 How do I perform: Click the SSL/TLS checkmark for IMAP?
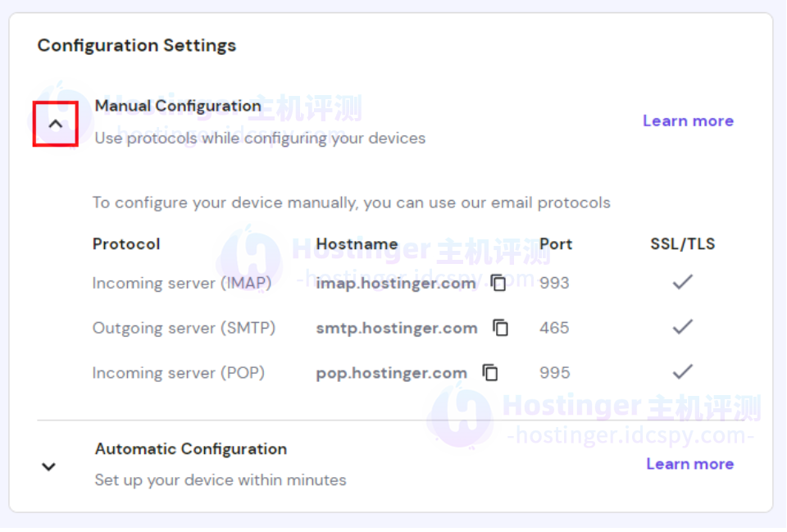(x=682, y=282)
